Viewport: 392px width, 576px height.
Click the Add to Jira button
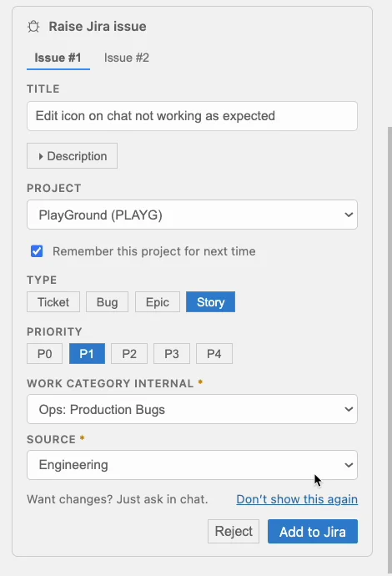pos(313,532)
